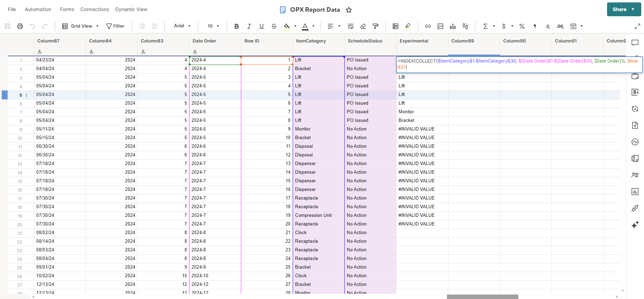This screenshot has height=299, width=644.
Task: Toggle italic formatting
Action: (x=249, y=26)
